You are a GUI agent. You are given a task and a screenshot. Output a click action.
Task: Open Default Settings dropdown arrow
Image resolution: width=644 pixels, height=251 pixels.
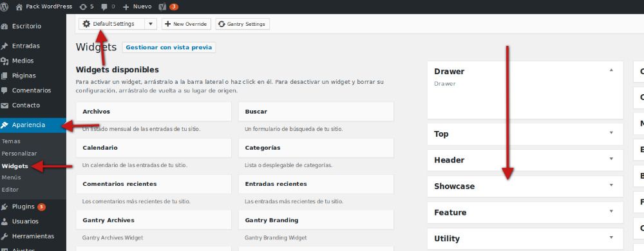151,24
